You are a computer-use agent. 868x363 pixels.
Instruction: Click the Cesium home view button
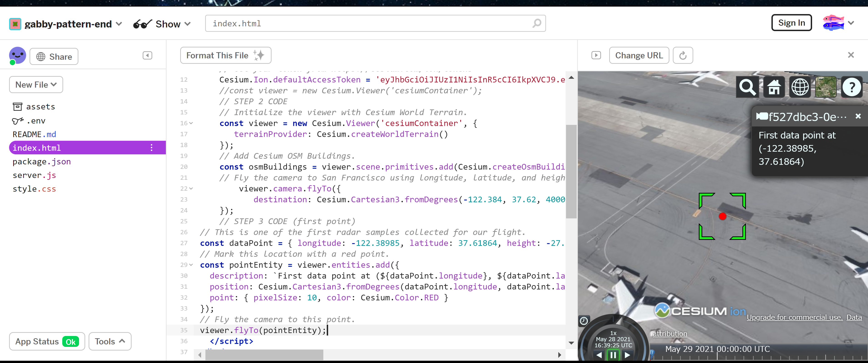click(774, 87)
